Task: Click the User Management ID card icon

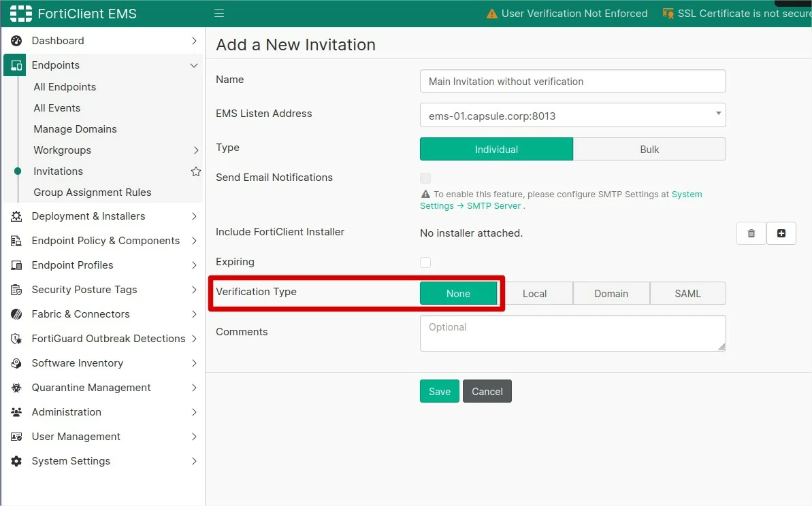Action: (x=16, y=437)
